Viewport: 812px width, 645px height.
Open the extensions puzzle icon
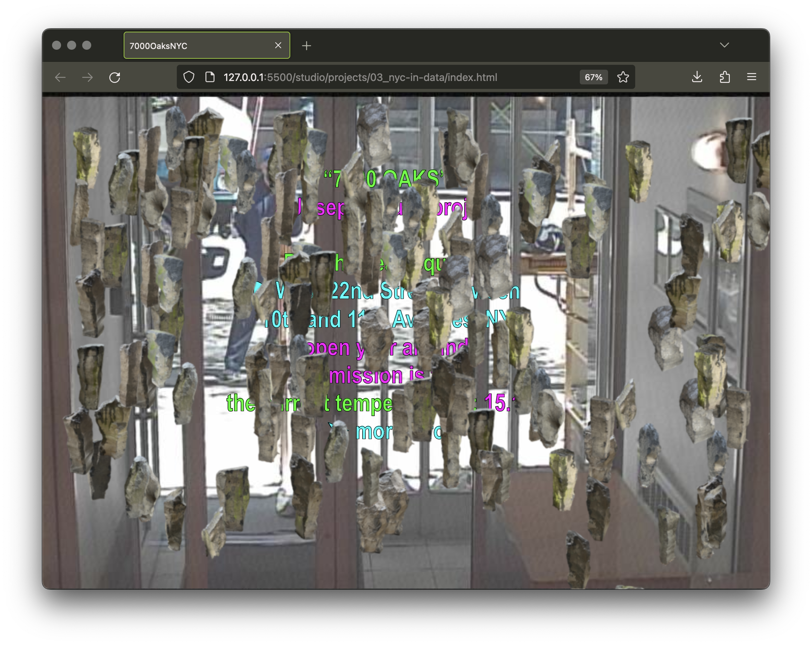click(x=725, y=77)
